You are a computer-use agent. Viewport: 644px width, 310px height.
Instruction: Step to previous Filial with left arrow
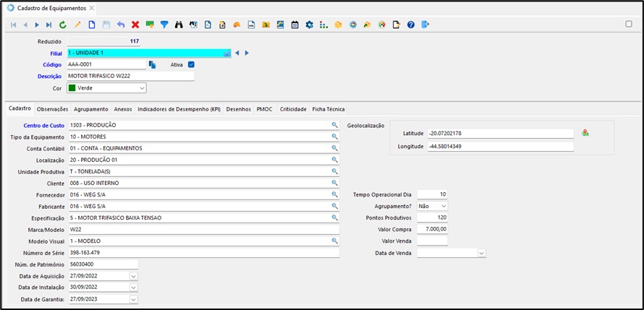[237, 53]
